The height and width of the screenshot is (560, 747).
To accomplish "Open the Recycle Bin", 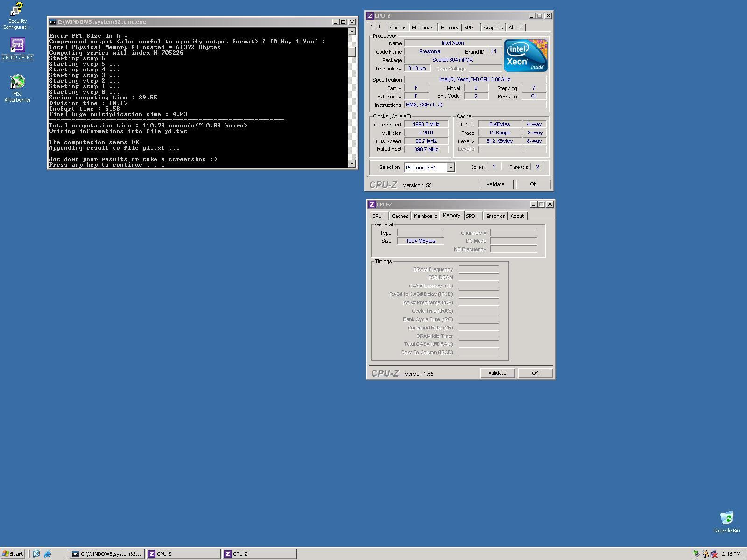I will tap(726, 522).
